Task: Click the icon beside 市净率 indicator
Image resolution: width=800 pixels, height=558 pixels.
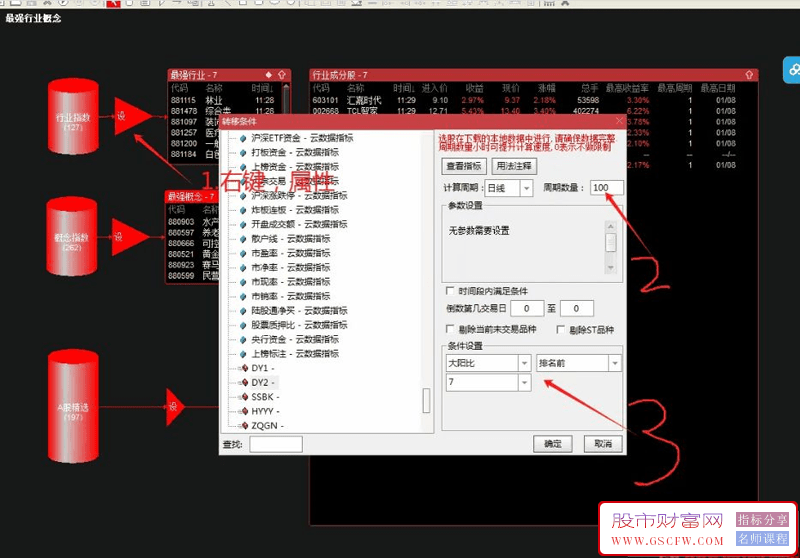Action: 243,267
